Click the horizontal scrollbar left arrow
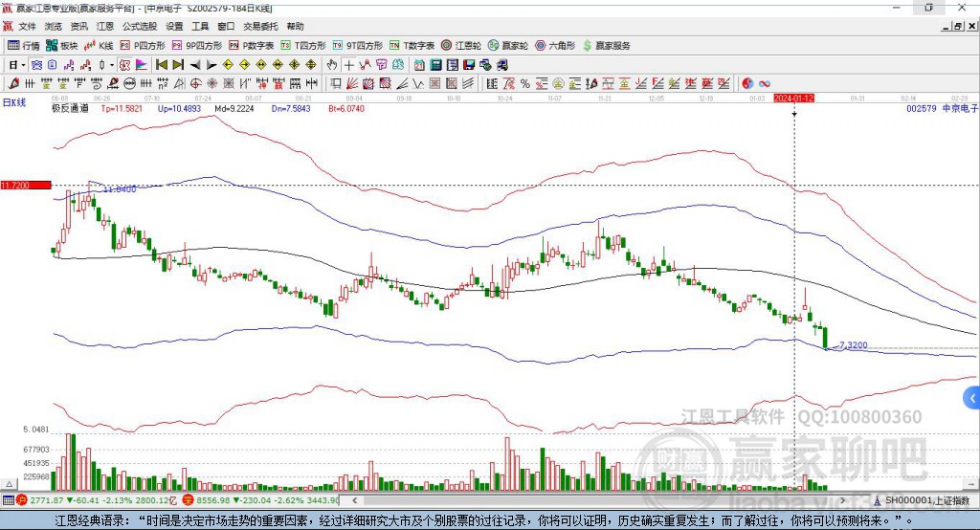The height and width of the screenshot is (530, 980). pyautogui.click(x=355, y=500)
